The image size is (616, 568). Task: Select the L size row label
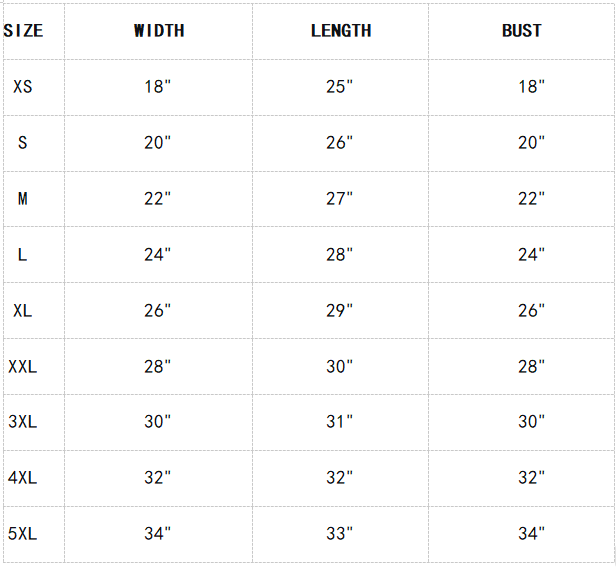(x=23, y=255)
